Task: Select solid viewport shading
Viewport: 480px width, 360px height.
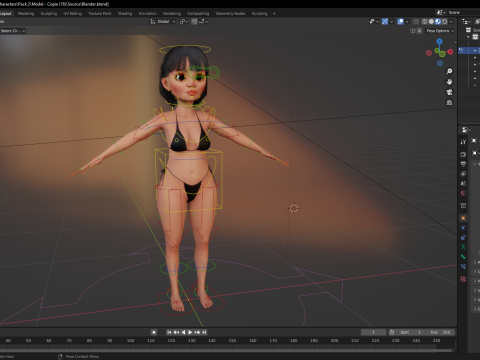Action: tap(431, 21)
